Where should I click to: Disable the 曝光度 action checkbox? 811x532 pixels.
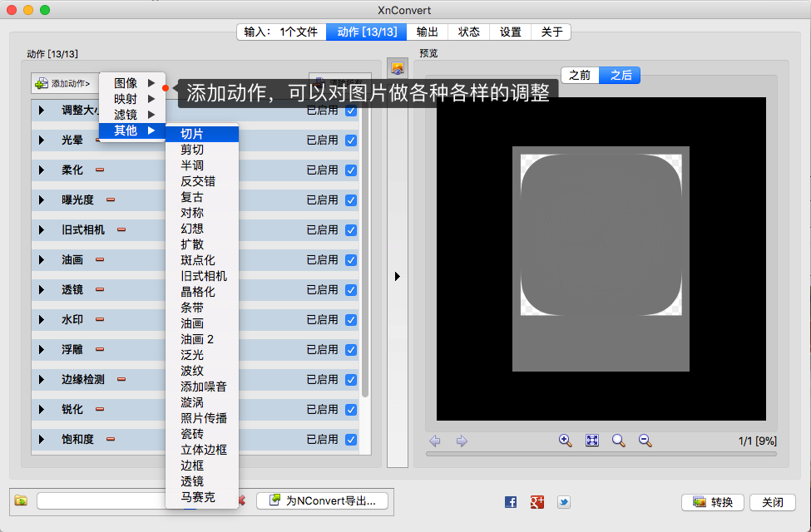[351, 200]
